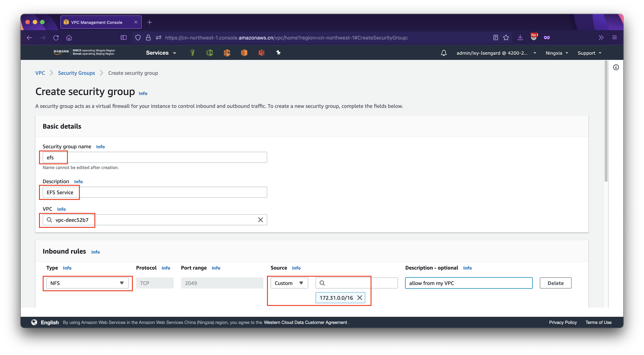Click the padlock site security icon
644x355 pixels.
pyautogui.click(x=148, y=38)
